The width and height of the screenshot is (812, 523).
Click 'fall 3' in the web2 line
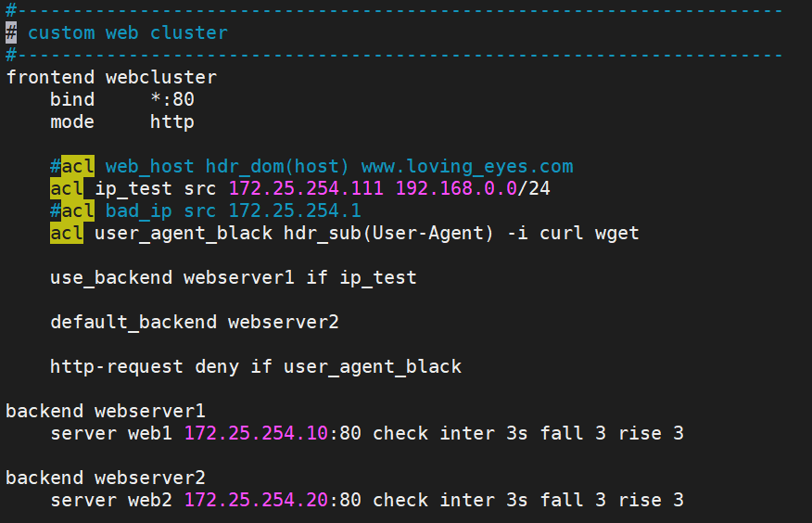(573, 500)
